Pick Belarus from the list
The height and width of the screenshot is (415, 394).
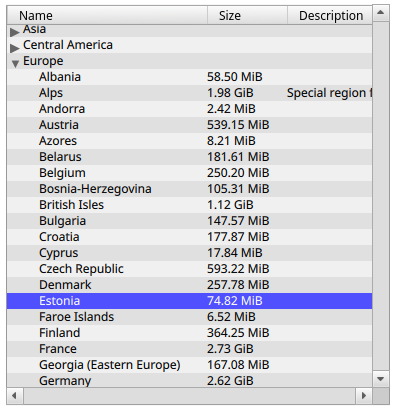point(189,157)
